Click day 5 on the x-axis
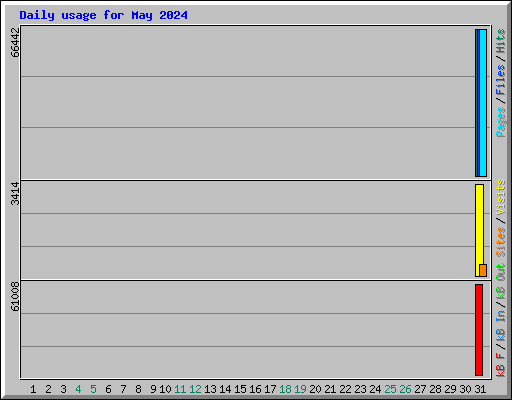Viewport: 512px width, 400px height. (x=93, y=389)
